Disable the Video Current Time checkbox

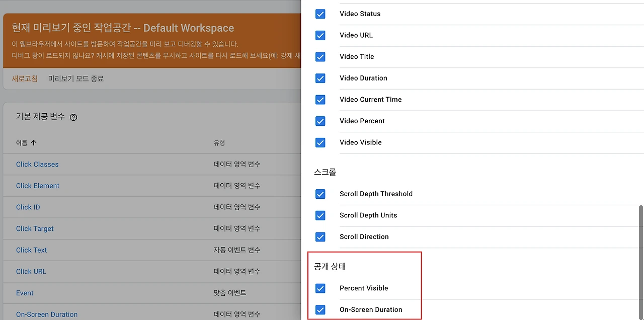[x=320, y=100]
